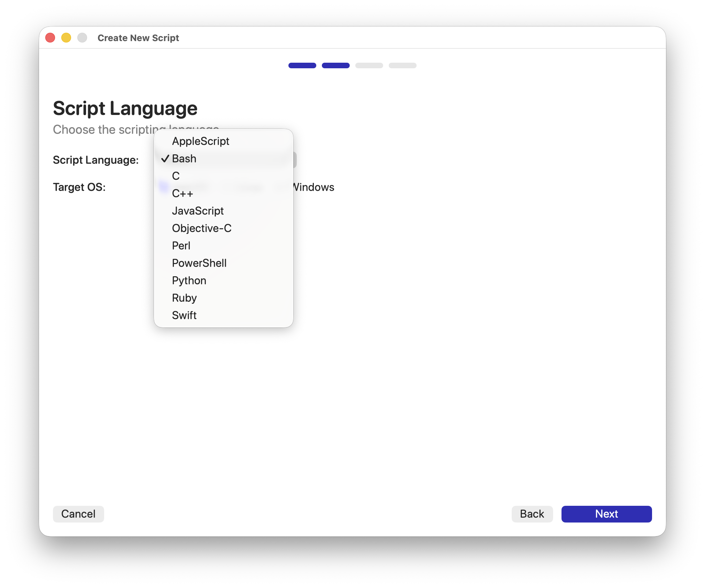Select Objective-C from the menu
The image size is (705, 588).
(202, 228)
